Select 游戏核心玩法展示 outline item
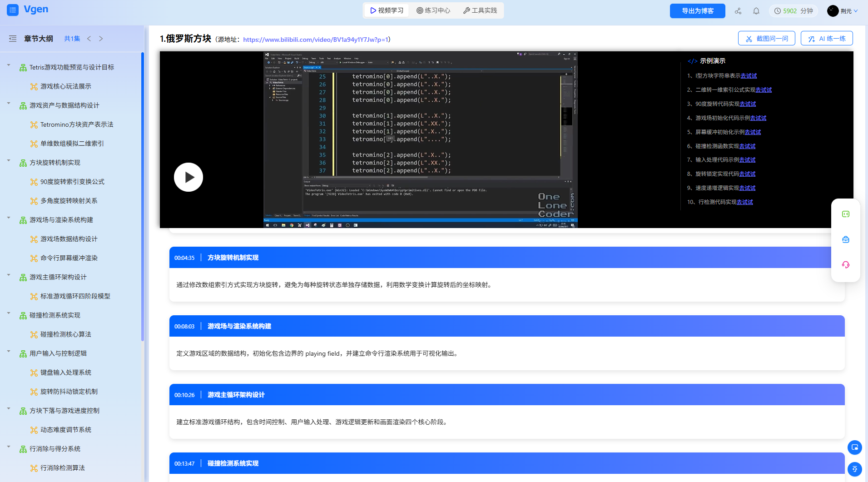Viewport: 868px width, 482px height. click(66, 86)
